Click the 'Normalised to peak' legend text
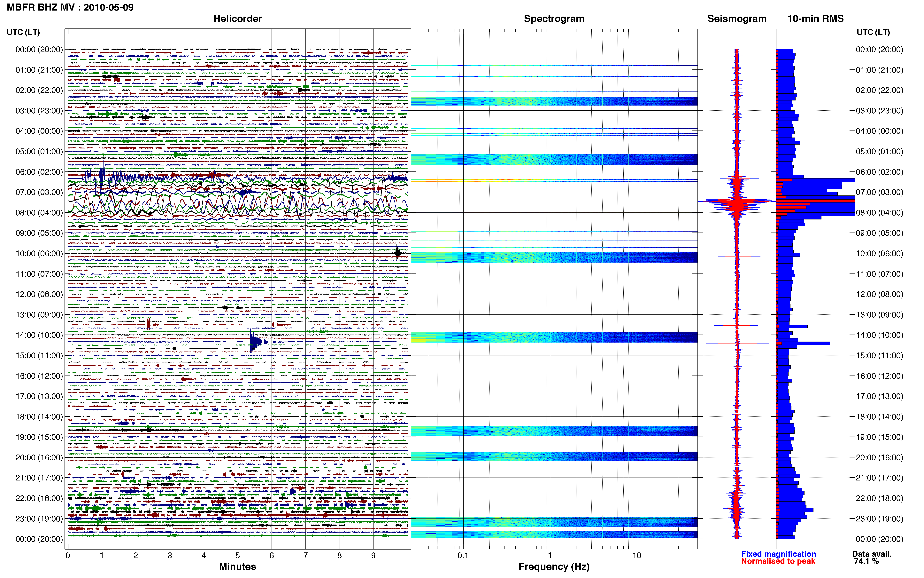Image resolution: width=924 pixels, height=578 pixels. [778, 561]
